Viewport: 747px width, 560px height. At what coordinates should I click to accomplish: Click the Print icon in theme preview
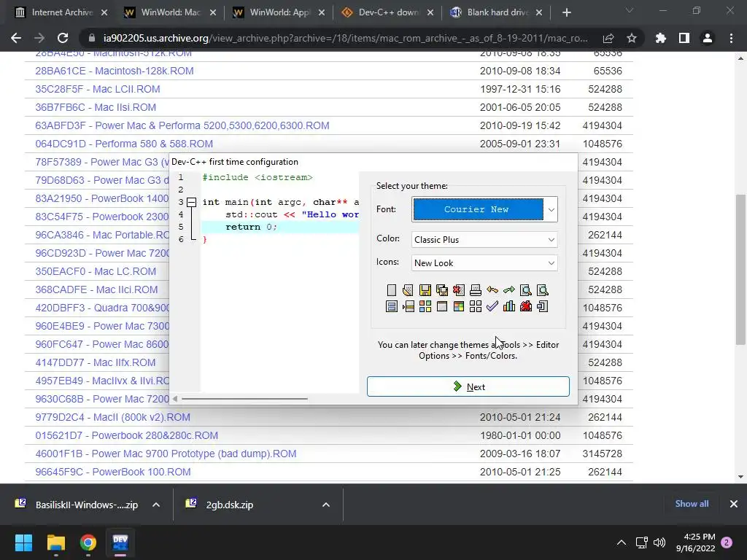pyautogui.click(x=476, y=290)
